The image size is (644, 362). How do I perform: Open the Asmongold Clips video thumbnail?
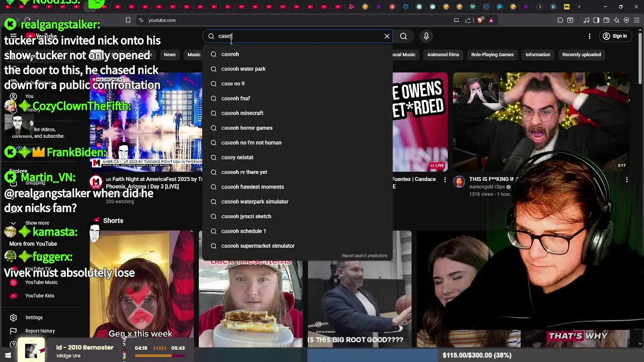click(x=541, y=122)
